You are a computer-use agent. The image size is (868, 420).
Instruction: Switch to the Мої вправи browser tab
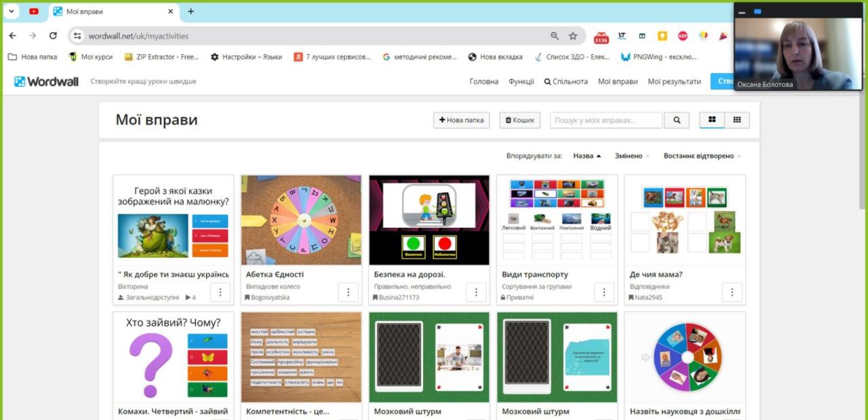click(x=113, y=12)
